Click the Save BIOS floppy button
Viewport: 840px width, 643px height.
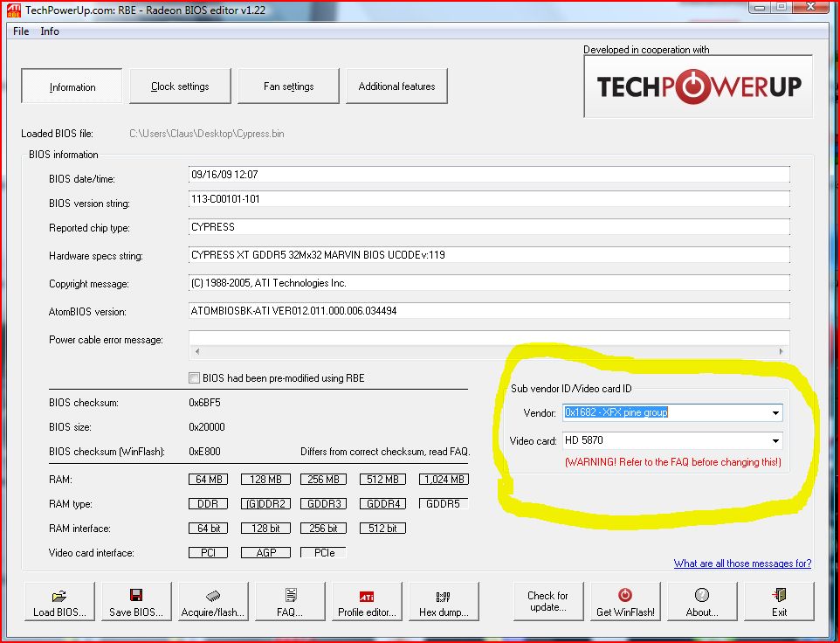click(136, 601)
